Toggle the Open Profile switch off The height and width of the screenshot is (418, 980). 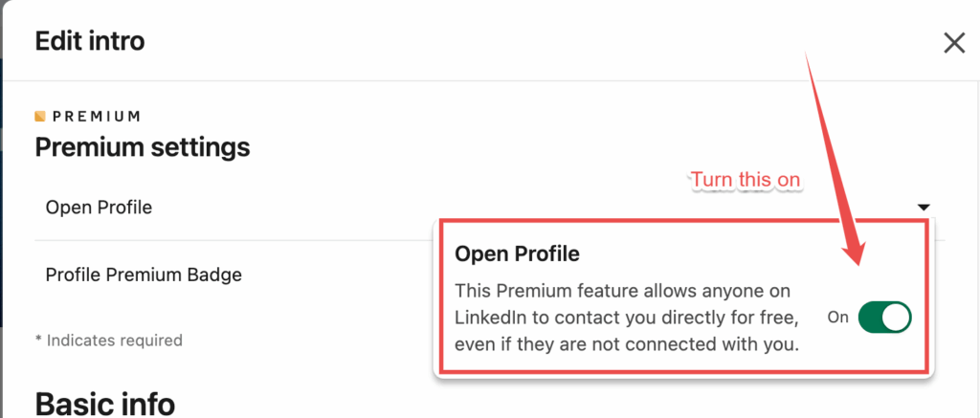884,318
